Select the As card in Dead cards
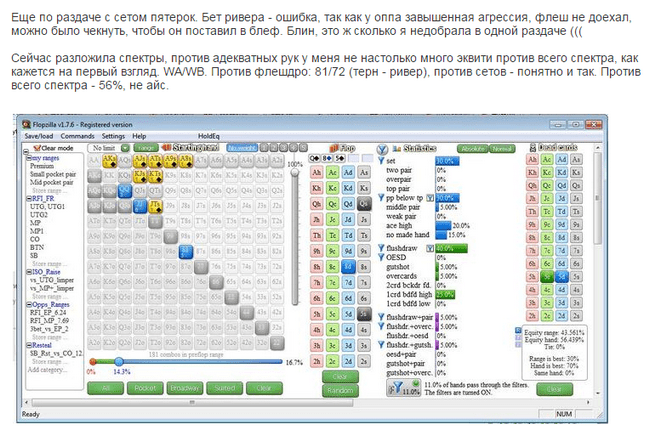This screenshot has width=650, height=436. pos(576,160)
